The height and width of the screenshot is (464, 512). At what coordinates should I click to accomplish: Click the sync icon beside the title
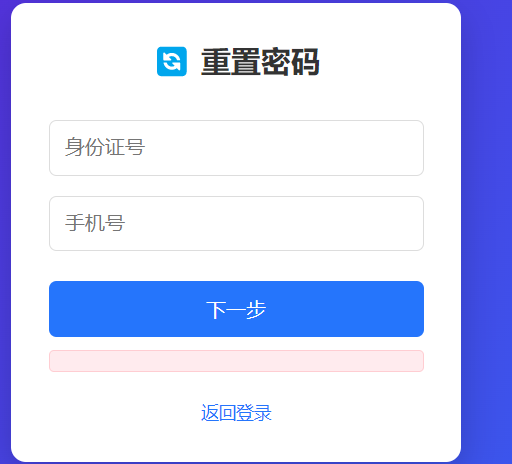(x=172, y=61)
